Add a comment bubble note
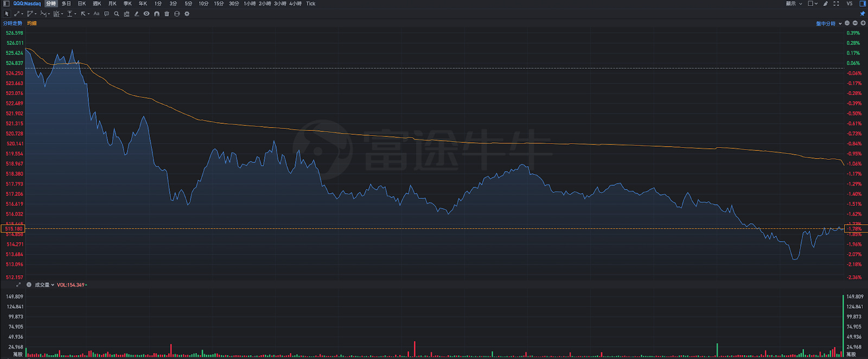This screenshot has height=359, width=868. pos(106,14)
